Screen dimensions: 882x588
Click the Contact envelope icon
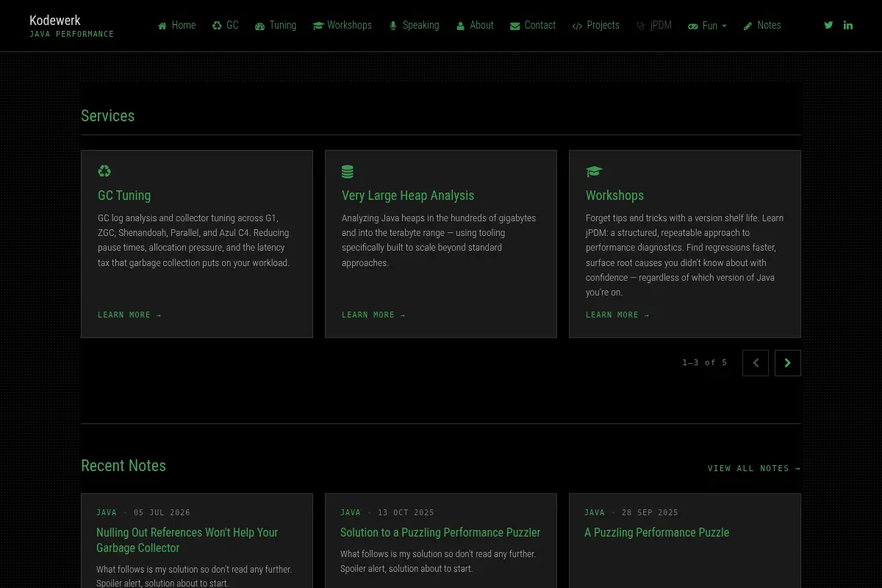pyautogui.click(x=514, y=26)
